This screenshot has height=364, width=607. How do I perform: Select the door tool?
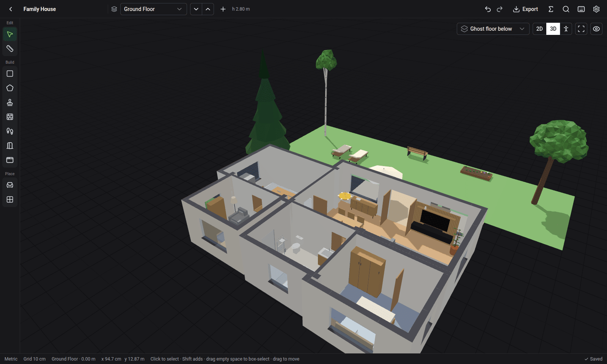[10, 146]
